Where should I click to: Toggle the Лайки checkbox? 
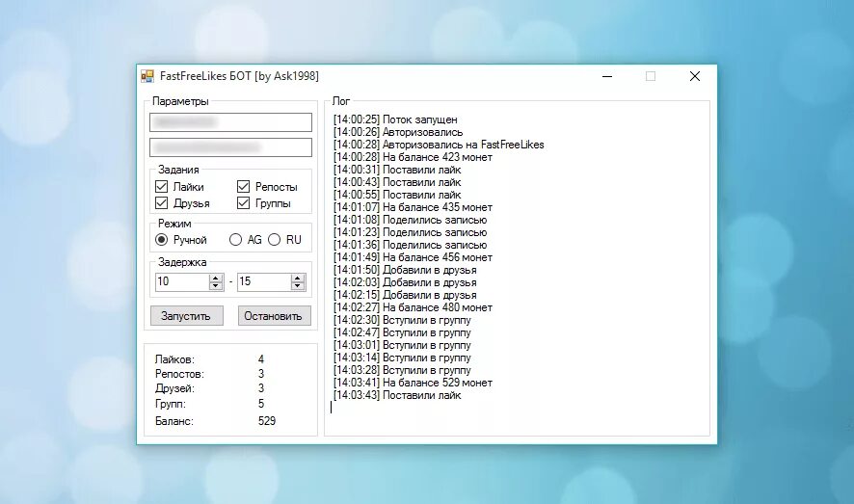[161, 187]
